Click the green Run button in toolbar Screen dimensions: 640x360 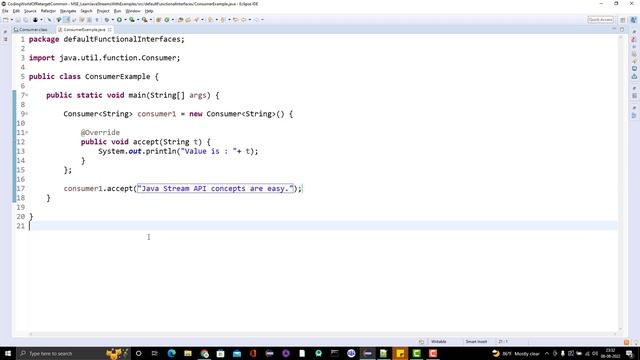click(x=119, y=20)
